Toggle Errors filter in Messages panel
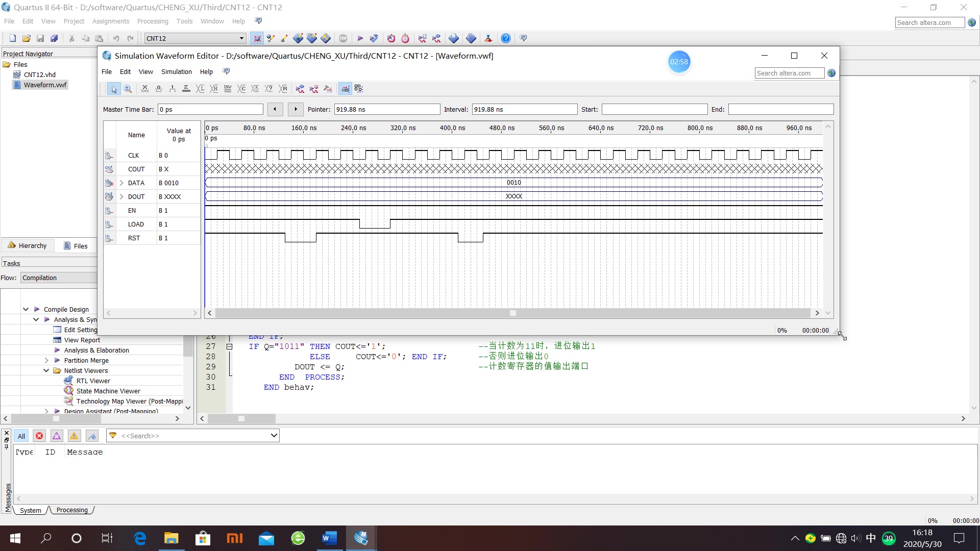The width and height of the screenshot is (980, 551). (39, 436)
